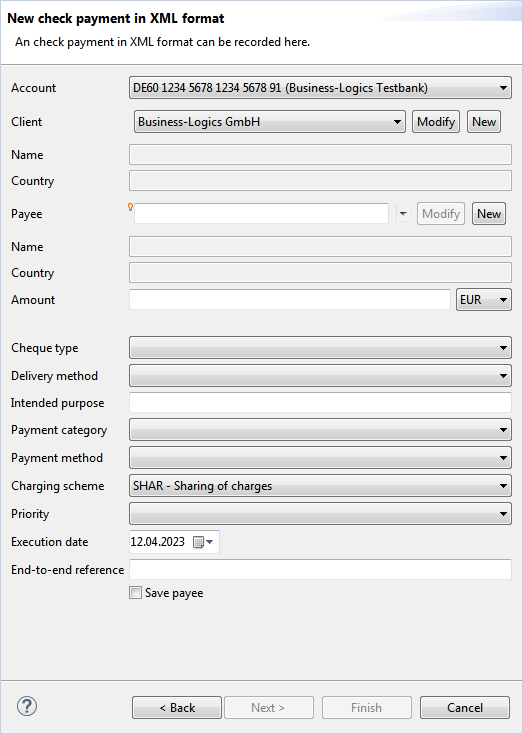Open the Delivery method dropdown
Viewport: 523px width, 734px height.
[320, 376]
